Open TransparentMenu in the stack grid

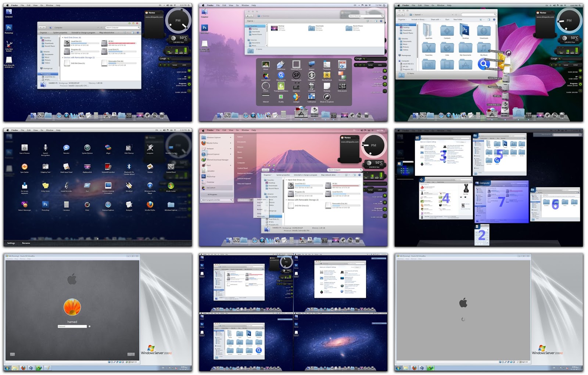click(x=281, y=86)
